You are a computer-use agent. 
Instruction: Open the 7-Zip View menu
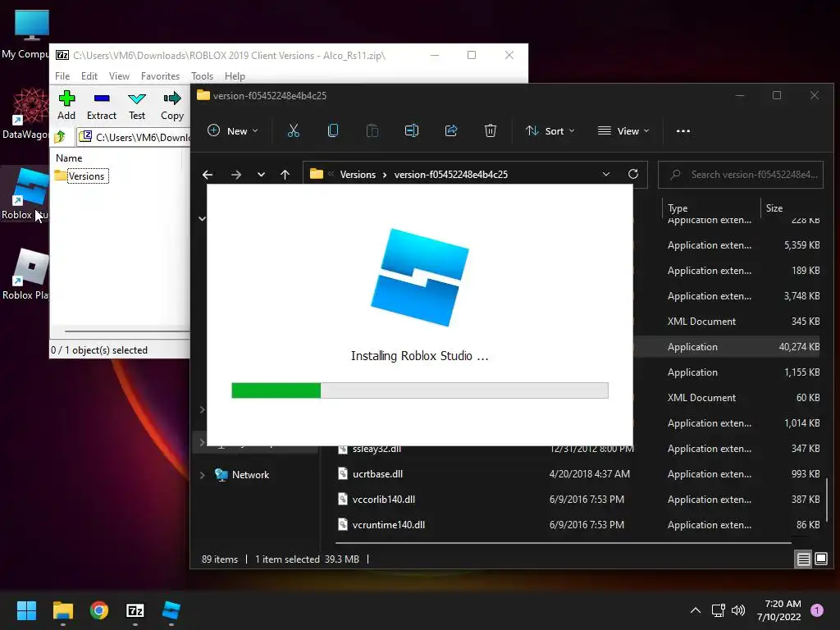click(x=119, y=76)
